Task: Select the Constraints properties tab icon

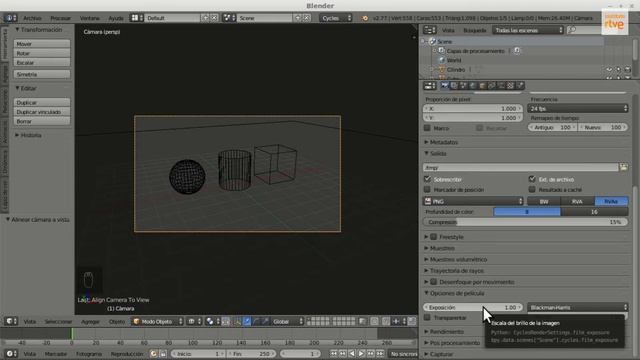Action: click(491, 85)
